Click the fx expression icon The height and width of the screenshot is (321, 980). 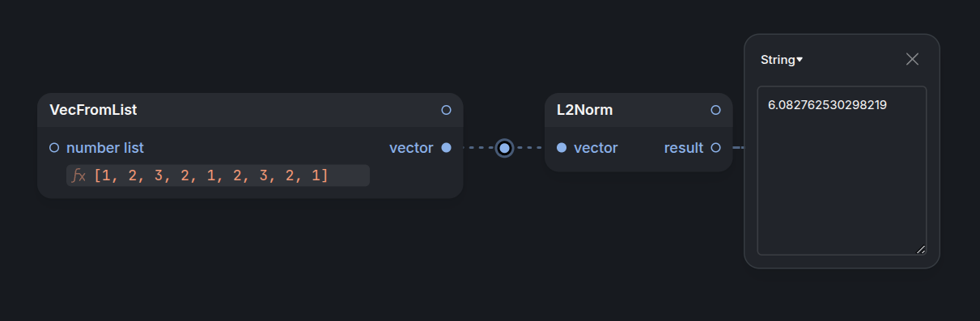click(78, 175)
